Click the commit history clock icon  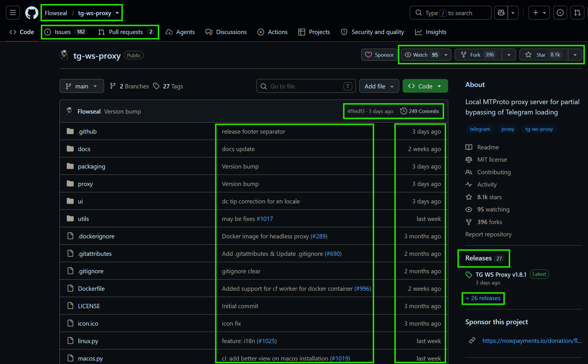click(x=403, y=111)
